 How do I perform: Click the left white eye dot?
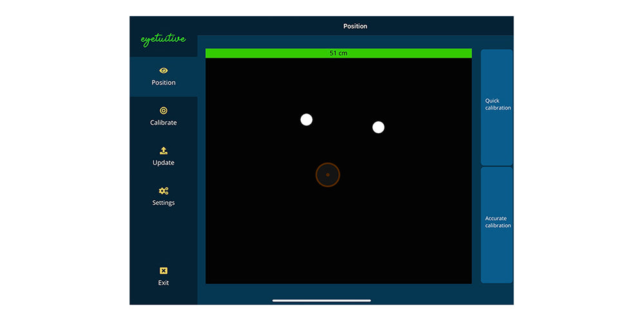point(307,119)
